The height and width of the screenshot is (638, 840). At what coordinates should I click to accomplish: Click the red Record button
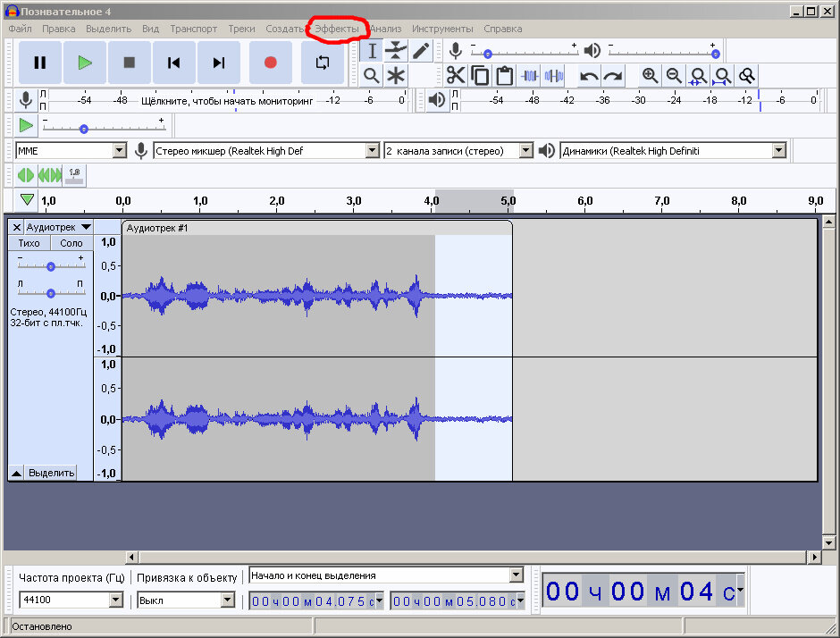271,63
